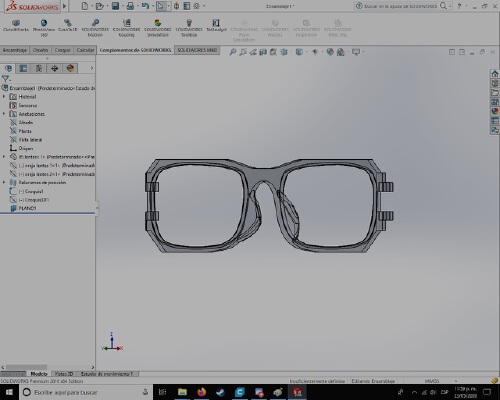Click the SOLIDWORKS help search field
500x400 pixels.
(x=400, y=6)
